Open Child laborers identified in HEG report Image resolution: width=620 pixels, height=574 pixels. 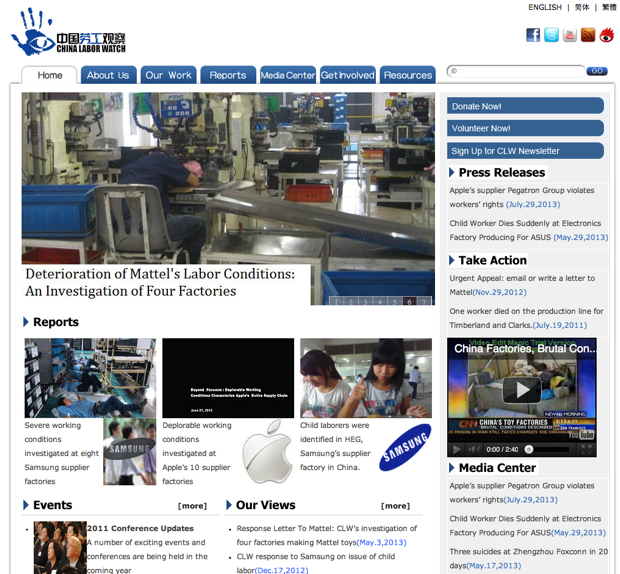tap(335, 446)
